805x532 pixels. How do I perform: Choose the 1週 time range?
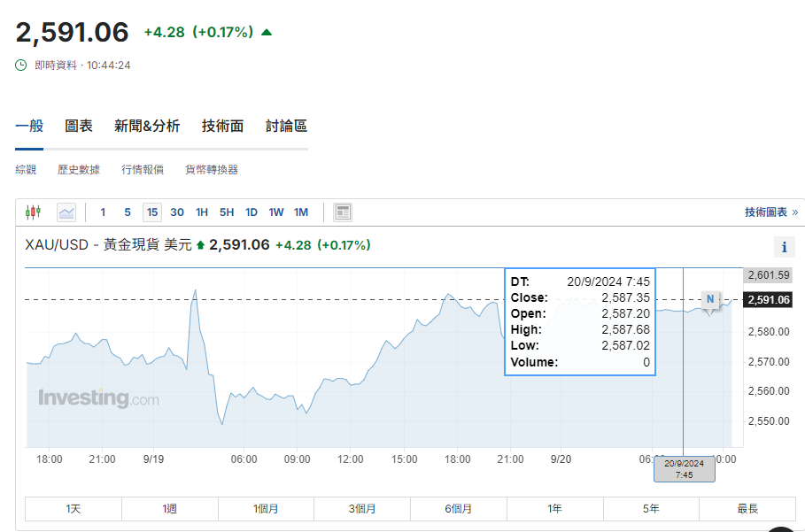(170, 509)
